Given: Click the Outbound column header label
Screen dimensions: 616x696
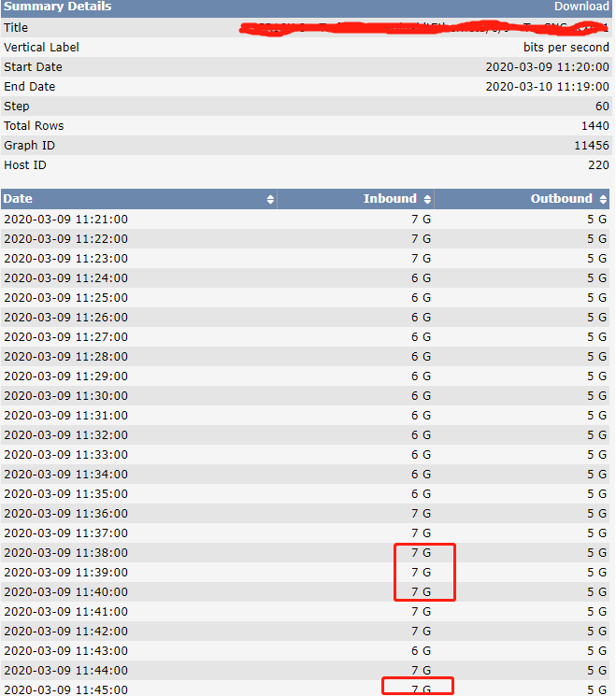Looking at the screenshot, I should (562, 198).
